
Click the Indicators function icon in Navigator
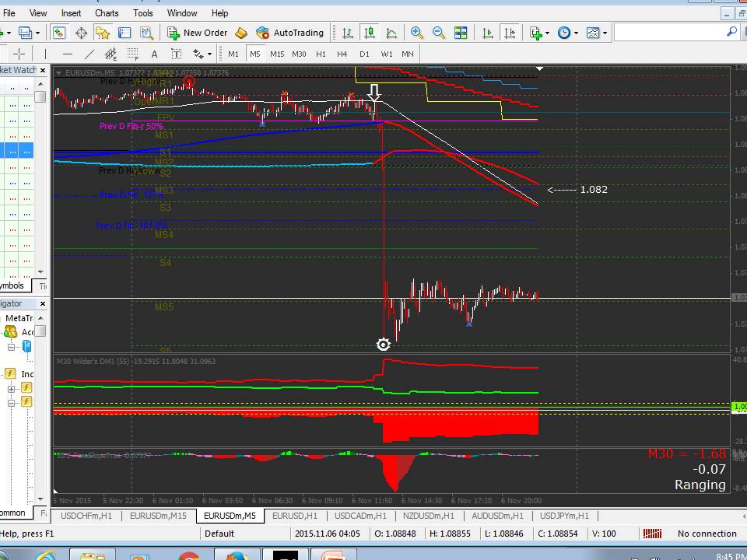click(10, 373)
